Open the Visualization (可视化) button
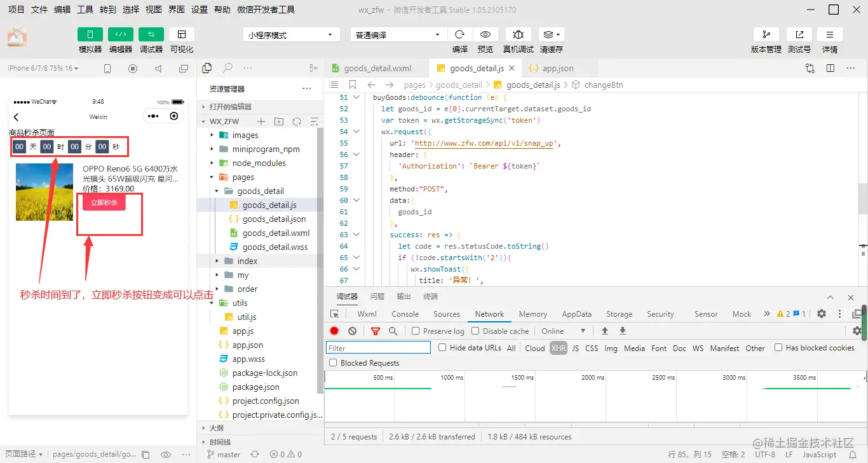 pyautogui.click(x=182, y=34)
